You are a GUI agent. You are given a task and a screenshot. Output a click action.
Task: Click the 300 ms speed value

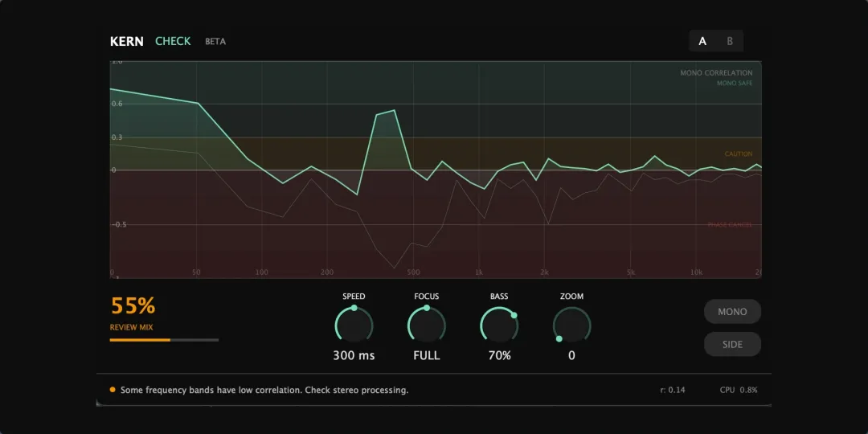354,355
